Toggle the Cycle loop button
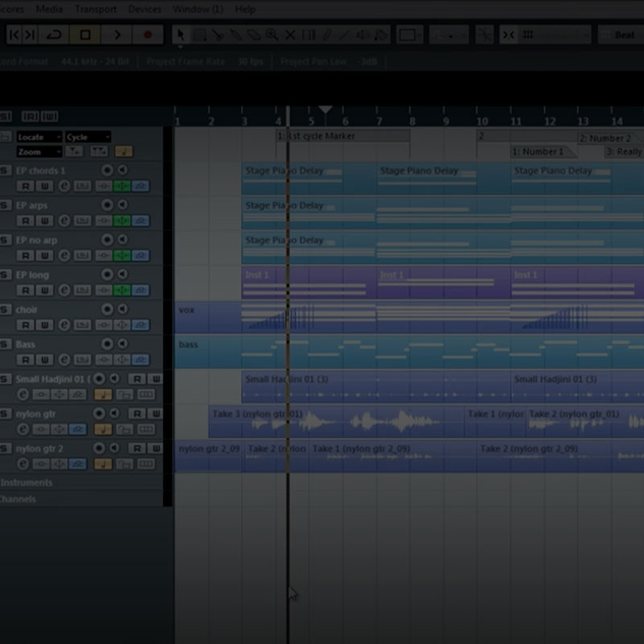 pos(54,35)
